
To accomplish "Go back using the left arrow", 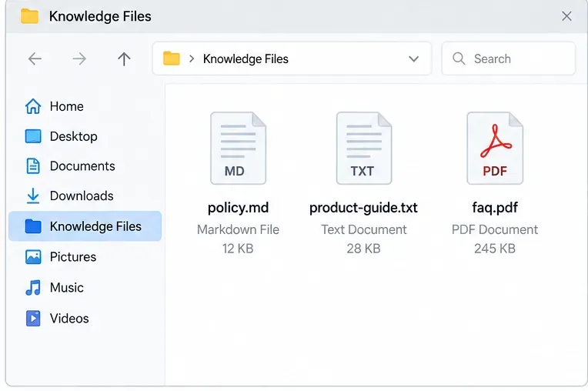I will click(35, 58).
